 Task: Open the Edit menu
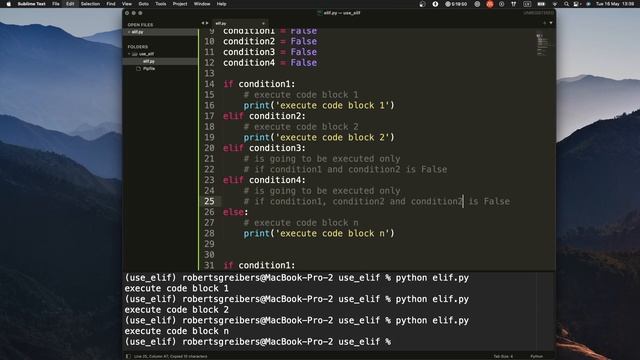click(70, 4)
